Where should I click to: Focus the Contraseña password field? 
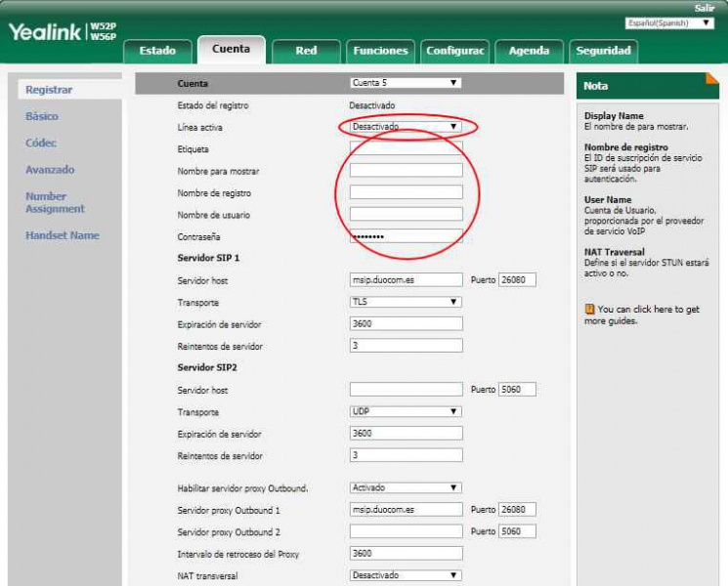pos(406,236)
